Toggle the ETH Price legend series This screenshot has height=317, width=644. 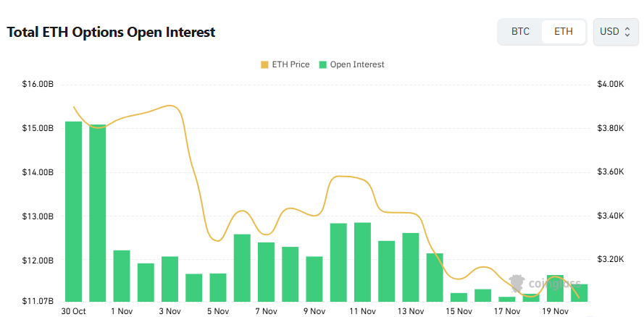pyautogui.click(x=290, y=64)
